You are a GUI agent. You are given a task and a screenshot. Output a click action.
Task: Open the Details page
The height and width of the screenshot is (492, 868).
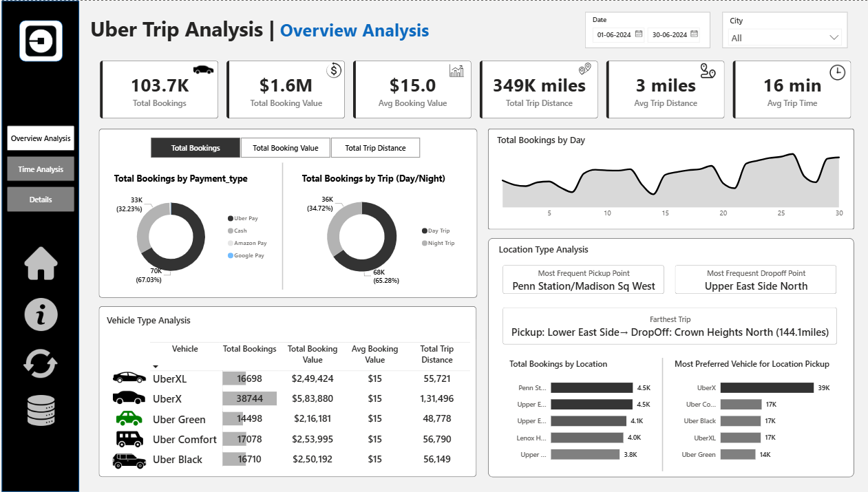(x=41, y=200)
